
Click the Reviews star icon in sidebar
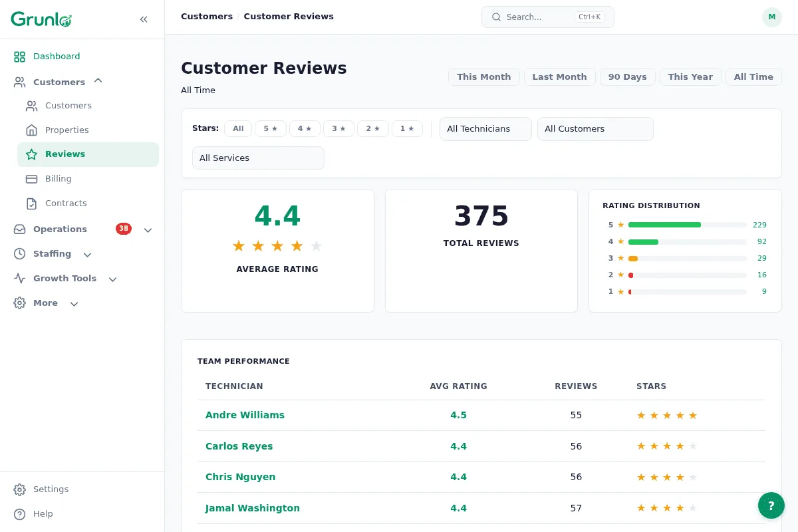31,154
